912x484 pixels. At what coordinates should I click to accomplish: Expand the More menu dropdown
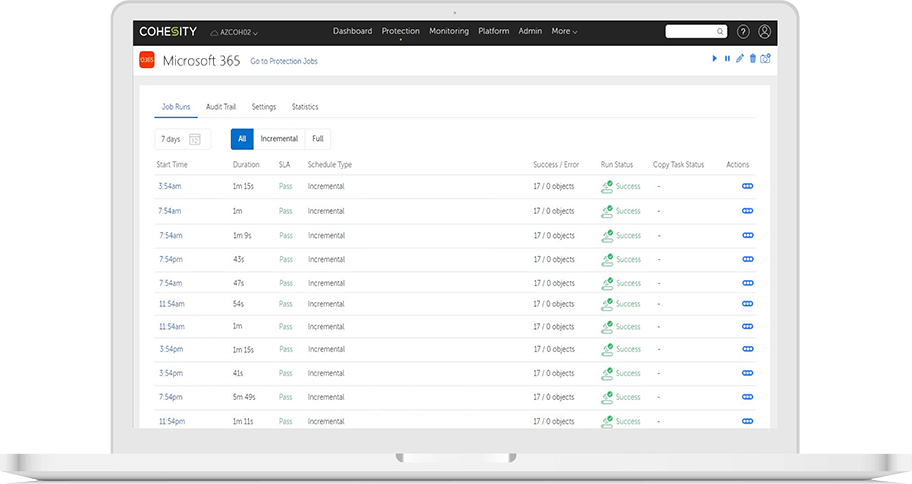pyautogui.click(x=564, y=31)
